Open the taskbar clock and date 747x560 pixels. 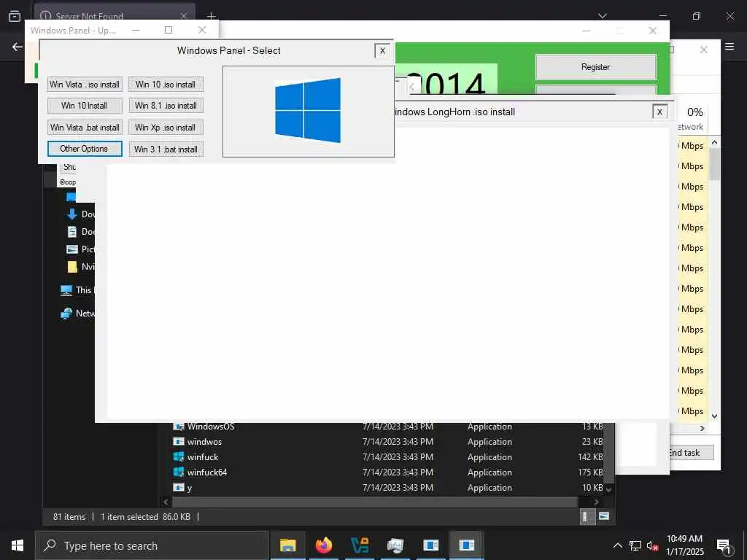[684, 545]
